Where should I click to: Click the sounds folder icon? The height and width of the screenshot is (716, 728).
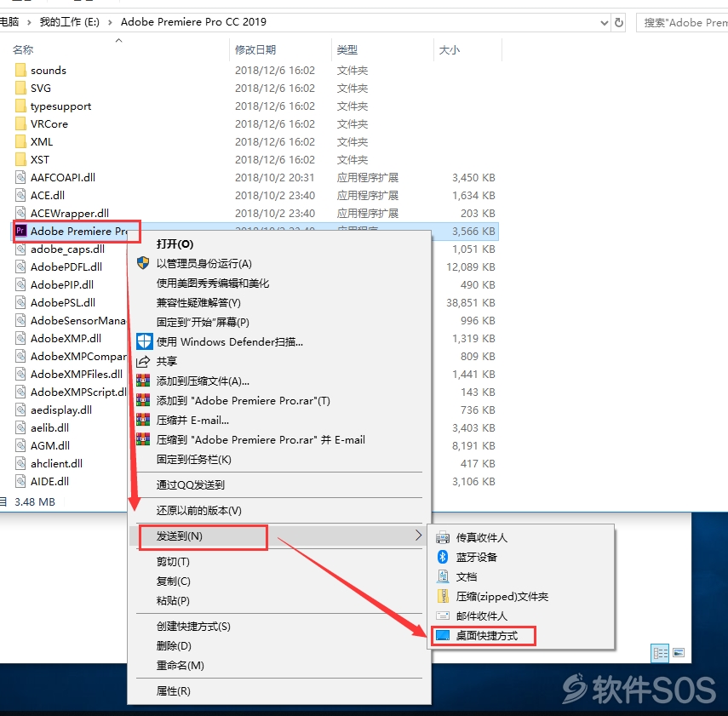(x=20, y=70)
